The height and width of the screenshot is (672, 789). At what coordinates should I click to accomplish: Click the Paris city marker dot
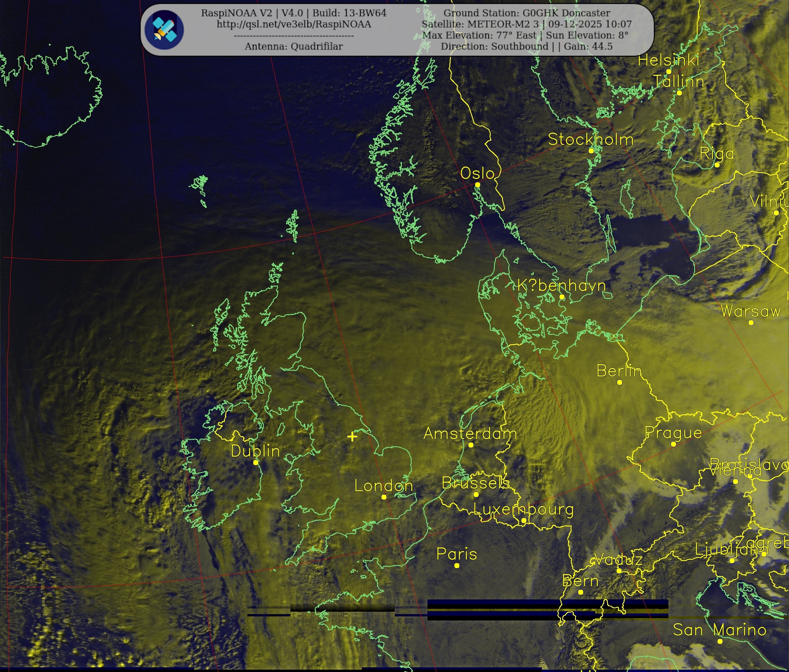(x=457, y=565)
